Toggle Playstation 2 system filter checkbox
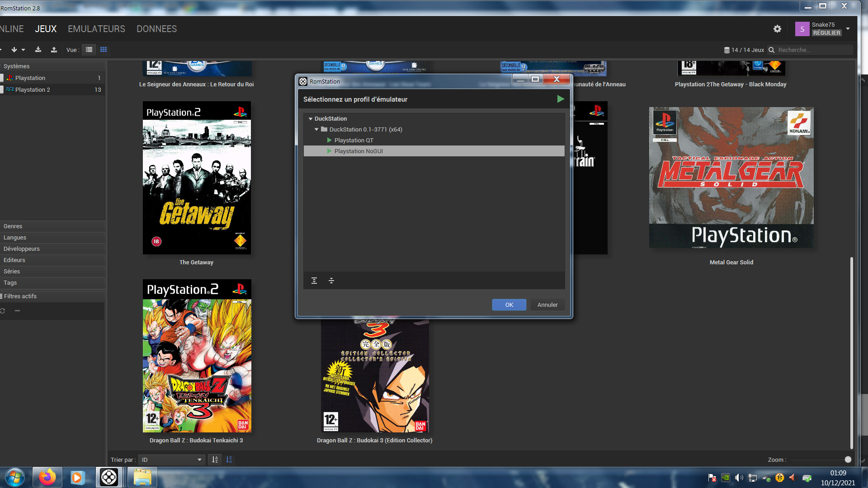 [1, 89]
